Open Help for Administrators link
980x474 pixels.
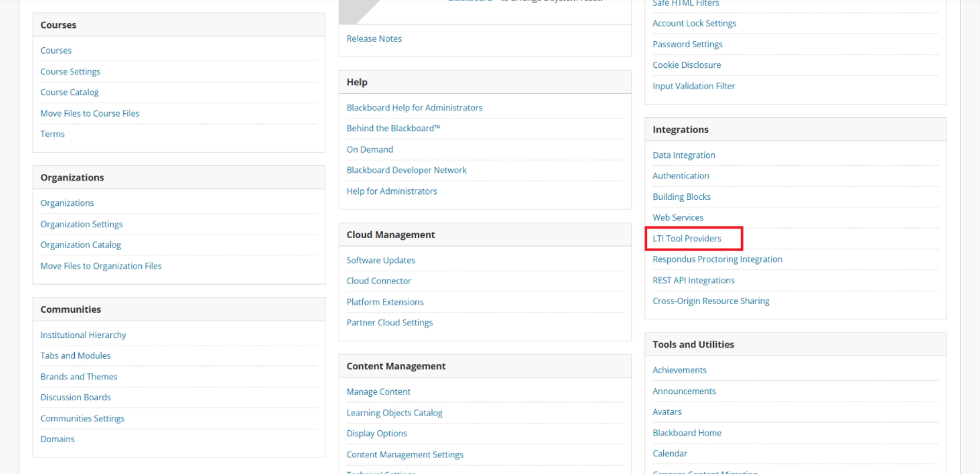392,191
